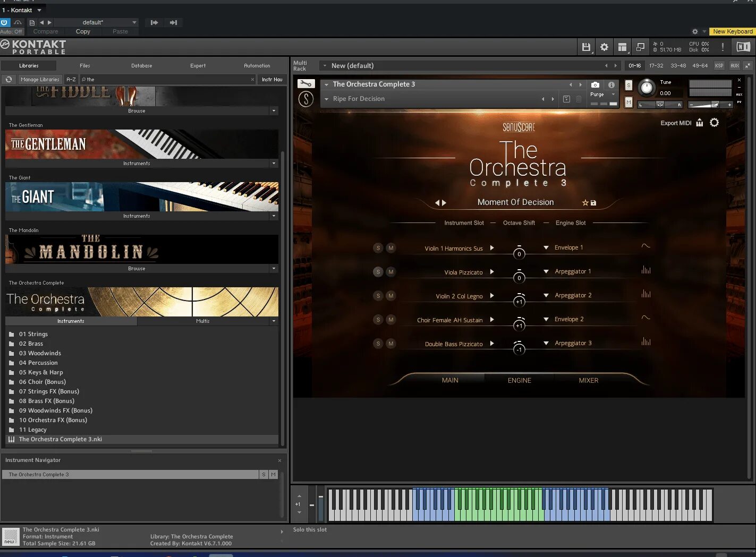Click the wrench edit instrument icon
This screenshot has height=557, width=756.
point(305,84)
